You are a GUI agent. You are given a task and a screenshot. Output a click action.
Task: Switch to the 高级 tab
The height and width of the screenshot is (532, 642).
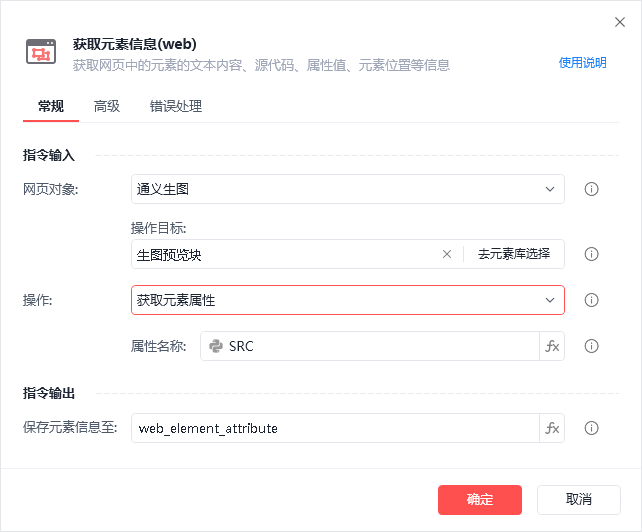(x=107, y=106)
